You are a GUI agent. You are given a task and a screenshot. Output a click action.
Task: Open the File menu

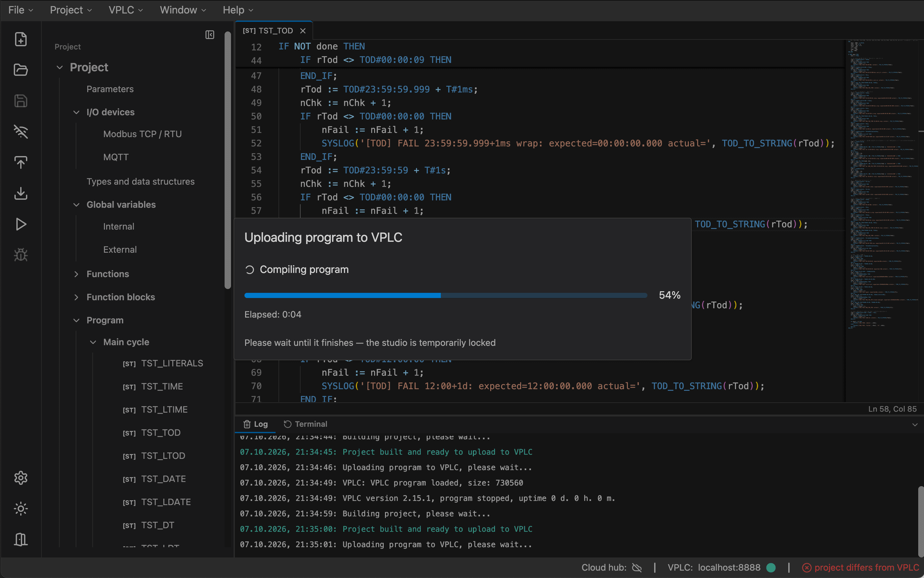point(21,10)
